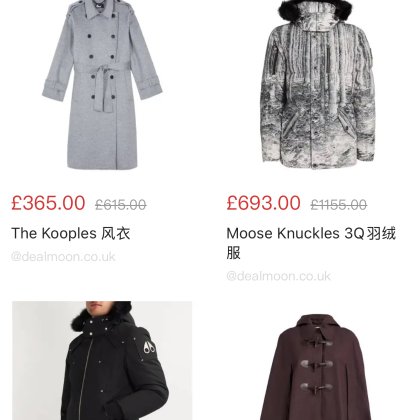Tap the black fur hood on printed parka

point(315,10)
